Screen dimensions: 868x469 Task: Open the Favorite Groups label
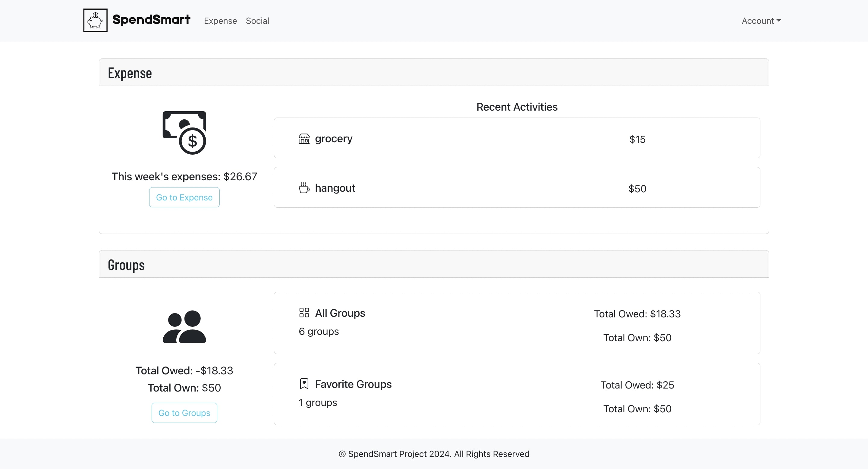[353, 384]
